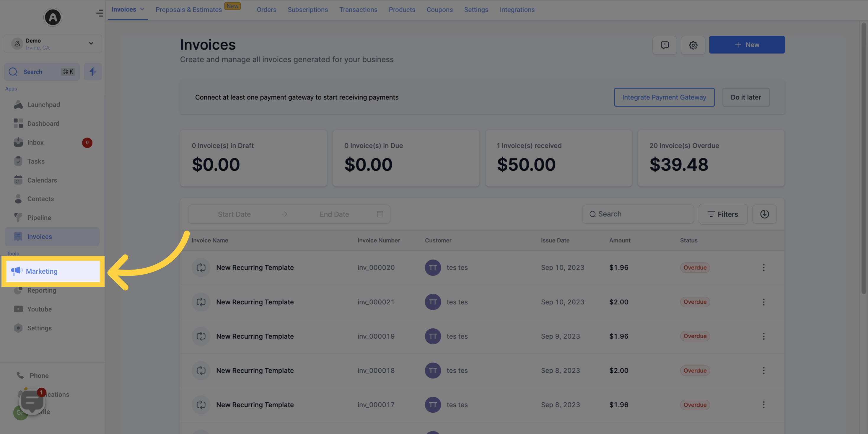The image size is (868, 434).
Task: Click the Overdue badge for inv_000021
Action: [695, 302]
